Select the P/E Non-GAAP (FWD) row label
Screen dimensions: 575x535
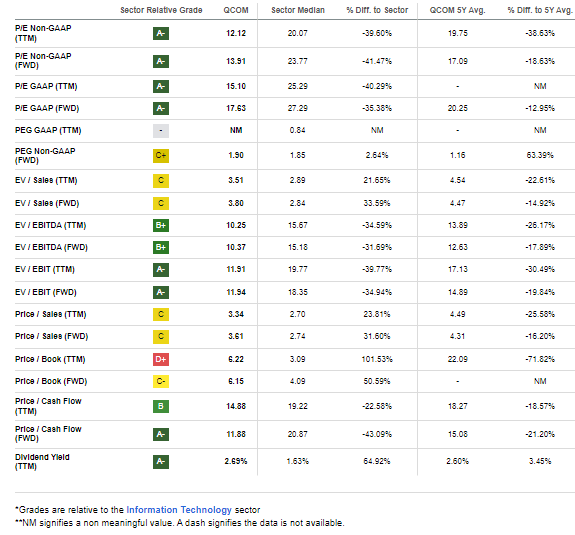coord(43,61)
